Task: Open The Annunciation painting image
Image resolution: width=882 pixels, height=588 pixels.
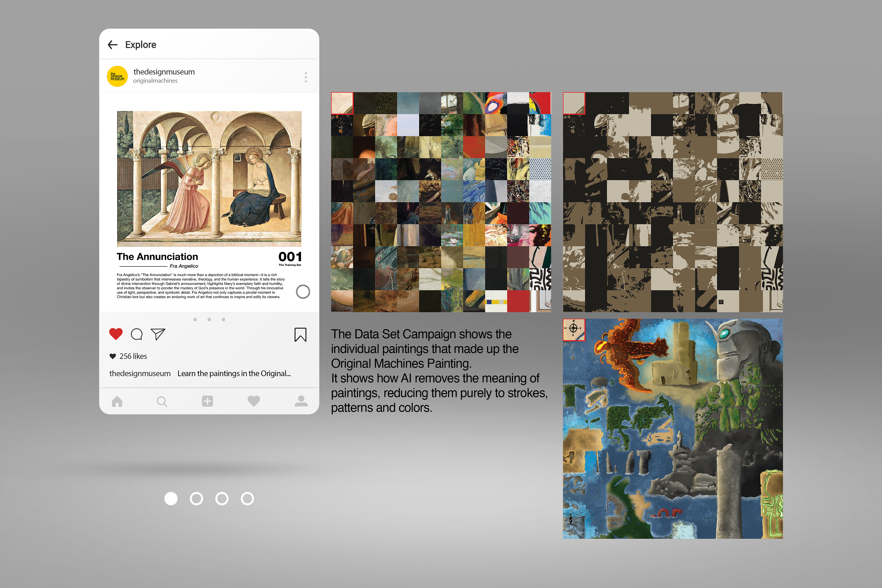Action: 209,178
